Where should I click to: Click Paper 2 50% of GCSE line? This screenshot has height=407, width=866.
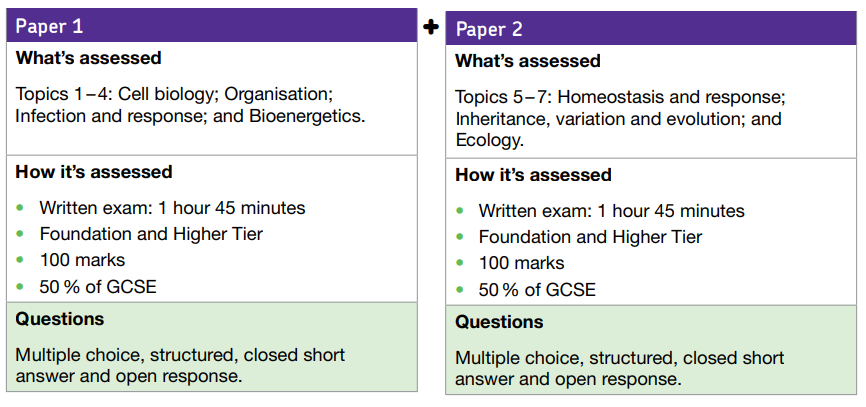(x=537, y=289)
